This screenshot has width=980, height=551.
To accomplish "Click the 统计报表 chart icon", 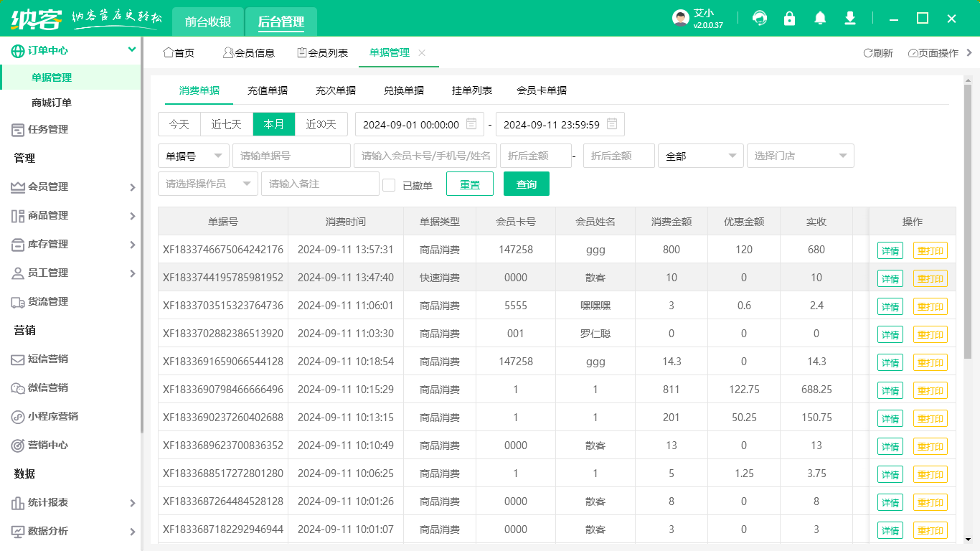I will point(18,503).
